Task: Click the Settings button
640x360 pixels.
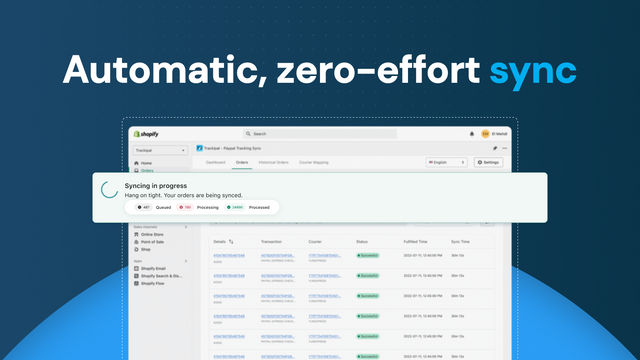Action: 488,162
